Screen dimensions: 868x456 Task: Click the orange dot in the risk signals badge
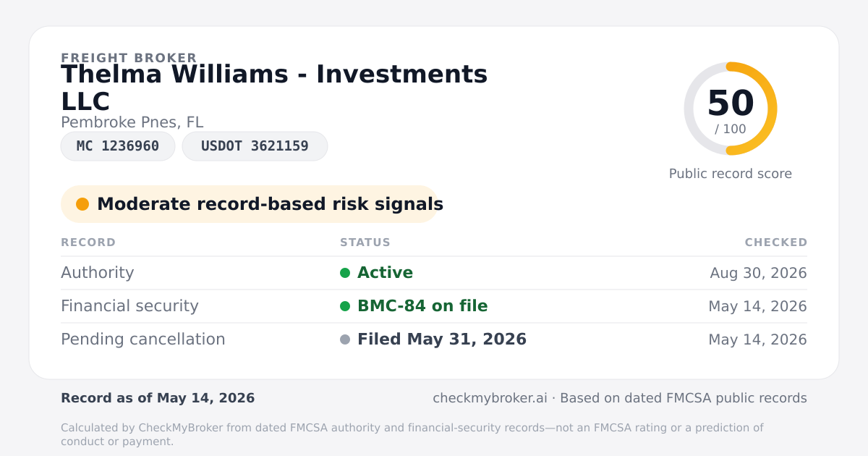click(82, 204)
